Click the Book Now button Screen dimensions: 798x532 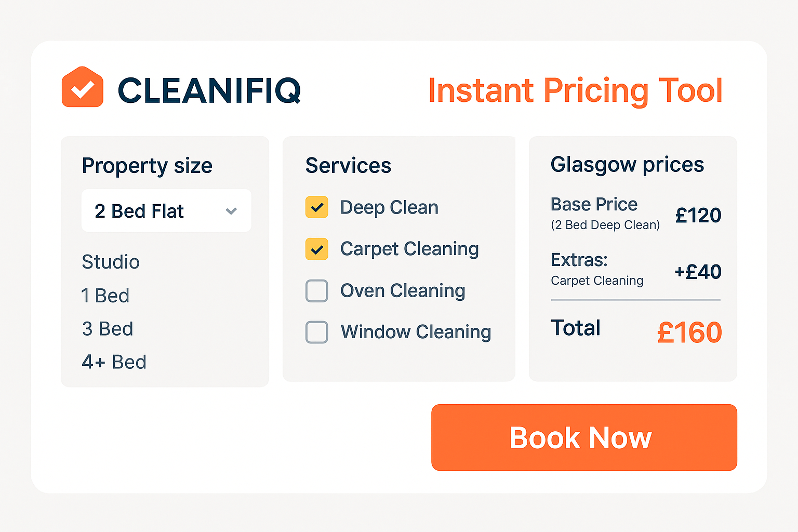(583, 437)
